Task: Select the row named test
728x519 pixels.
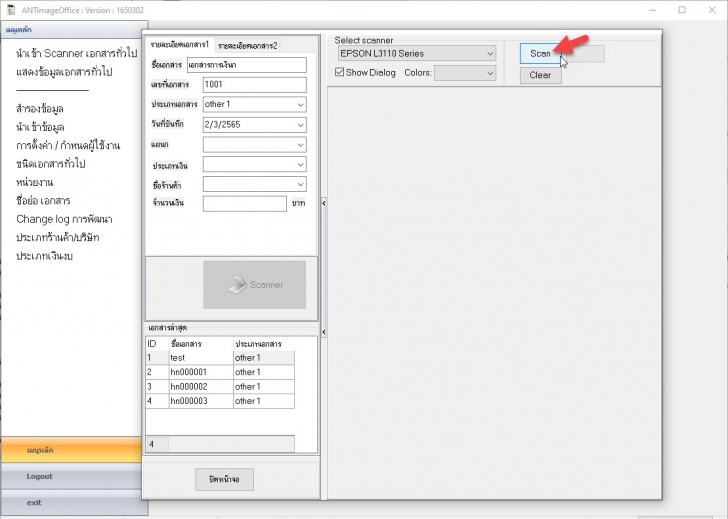Action: pos(220,358)
